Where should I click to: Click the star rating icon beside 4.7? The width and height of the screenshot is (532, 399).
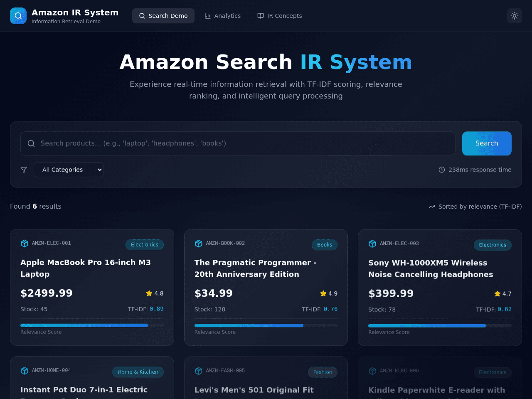(x=498, y=294)
